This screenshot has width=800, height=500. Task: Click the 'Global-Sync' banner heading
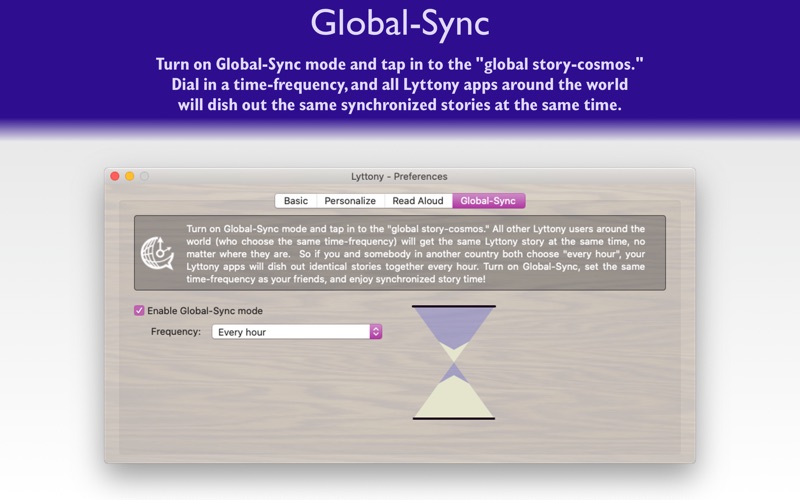click(x=400, y=24)
